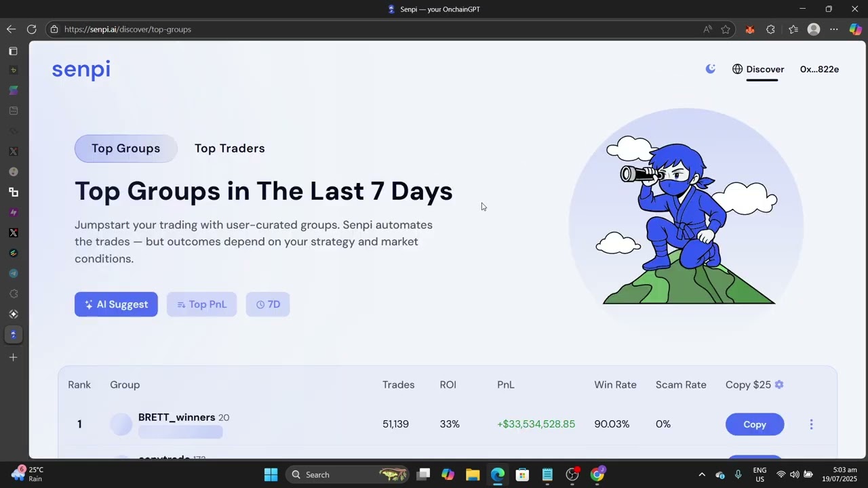Open File Explorer from the taskbar

(x=473, y=474)
